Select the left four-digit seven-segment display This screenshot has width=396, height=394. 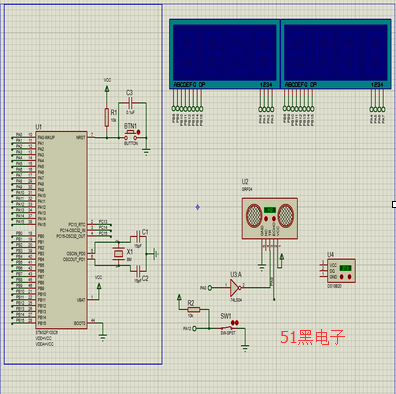[x=225, y=54]
